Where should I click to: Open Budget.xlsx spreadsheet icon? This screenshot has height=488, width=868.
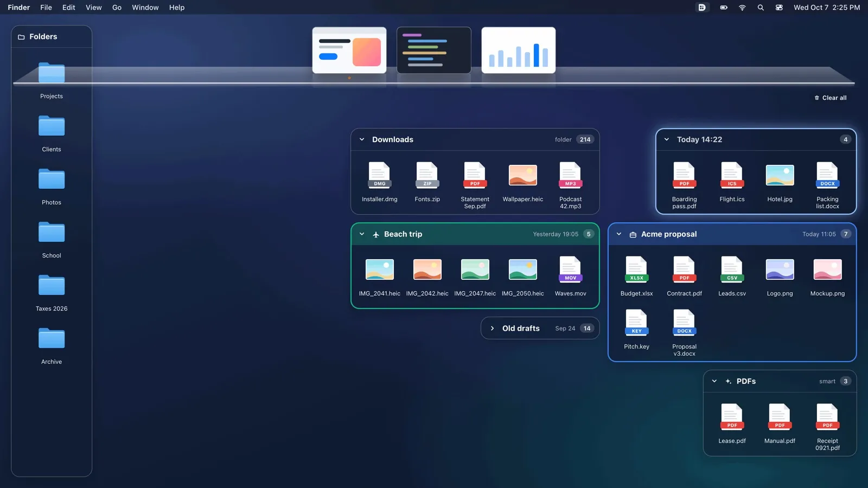coord(636,269)
